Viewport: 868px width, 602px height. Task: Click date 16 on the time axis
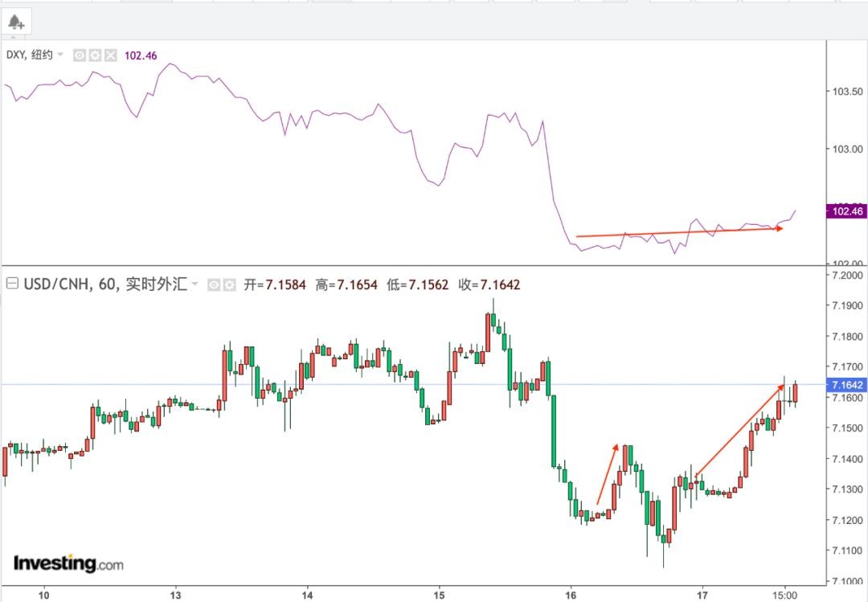[571, 595]
